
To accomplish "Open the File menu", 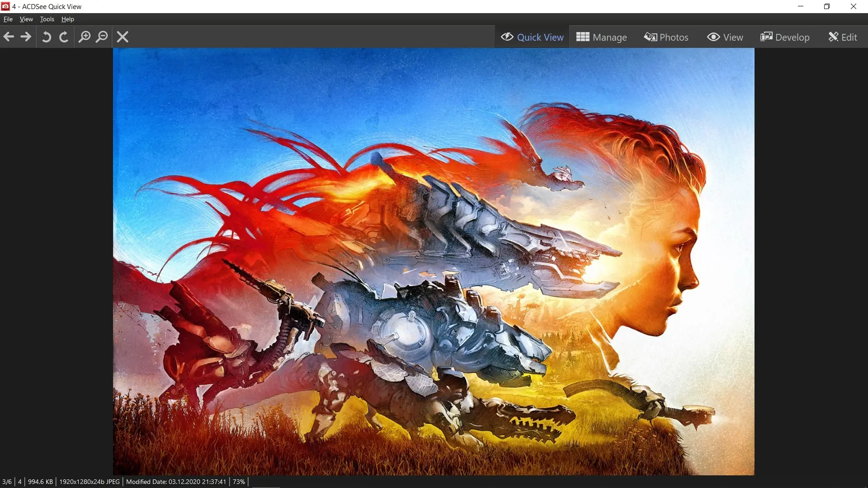I will click(x=8, y=19).
